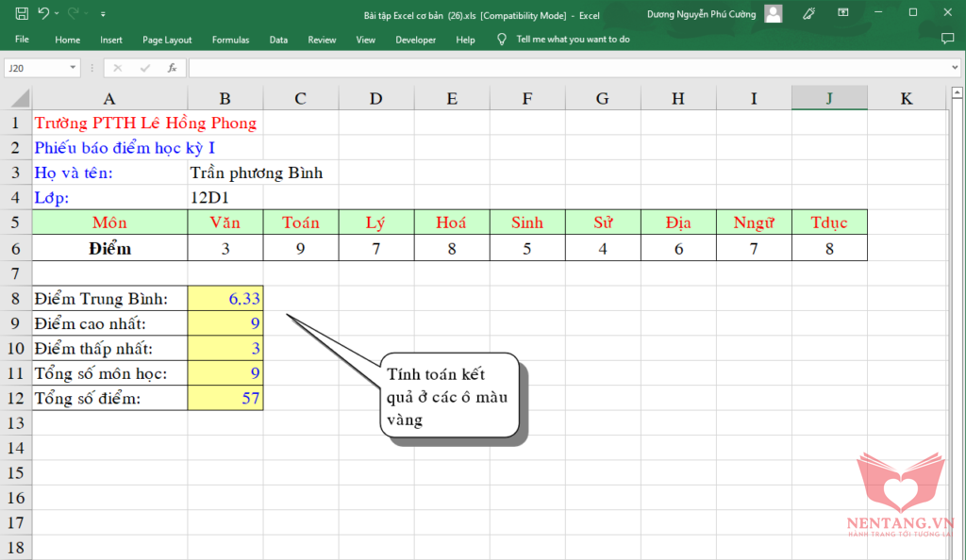966x560 pixels.
Task: Click the Undo arrow icon
Action: coord(43,14)
